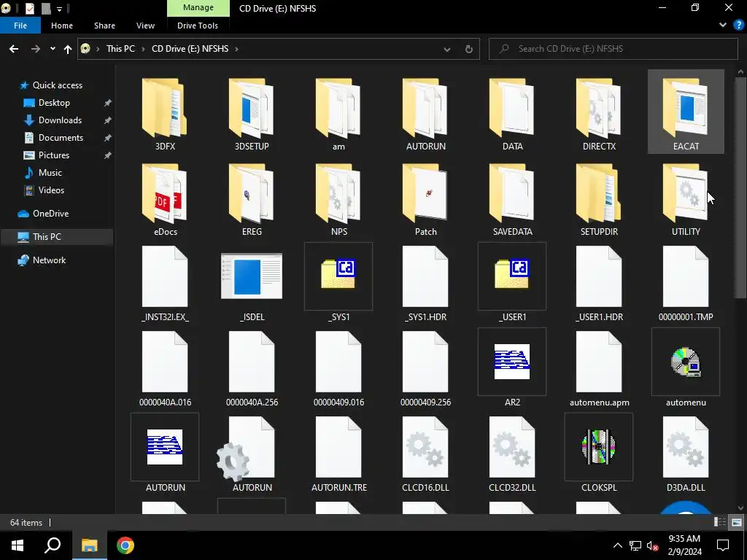Open the EREG folder
The height and width of the screenshot is (560, 747).
(252, 199)
